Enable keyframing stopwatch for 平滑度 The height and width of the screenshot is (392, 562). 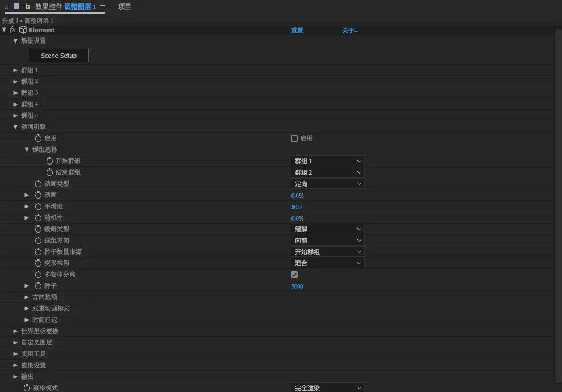39,206
